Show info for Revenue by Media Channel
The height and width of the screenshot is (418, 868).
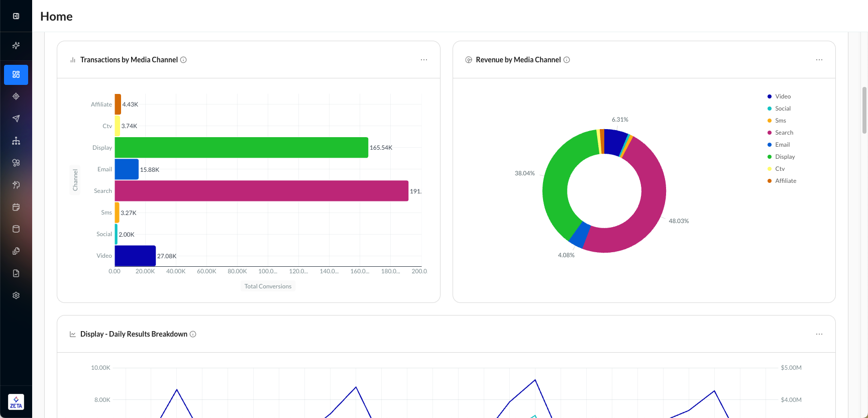567,60
